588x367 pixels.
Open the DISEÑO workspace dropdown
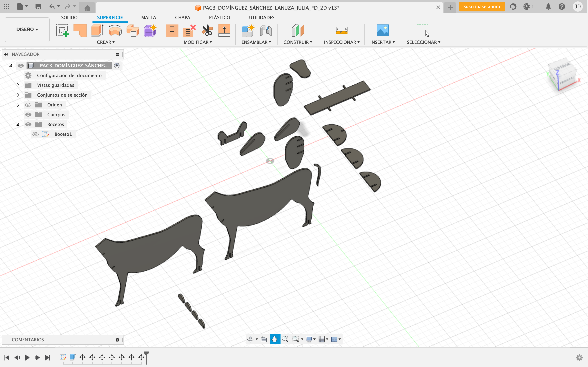pyautogui.click(x=27, y=29)
